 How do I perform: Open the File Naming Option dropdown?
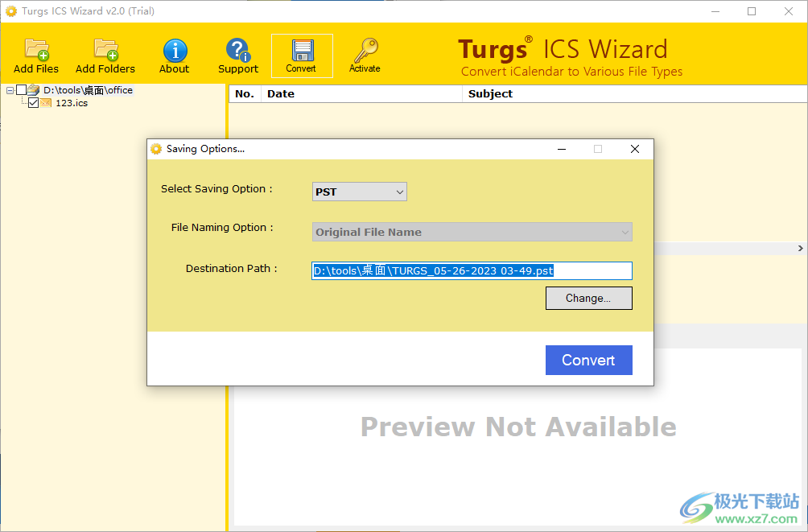pyautogui.click(x=472, y=232)
